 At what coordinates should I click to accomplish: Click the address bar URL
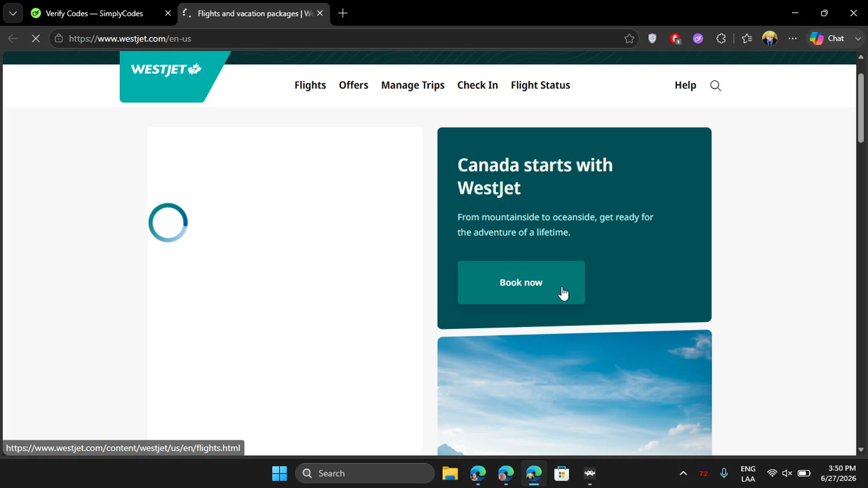coord(130,39)
